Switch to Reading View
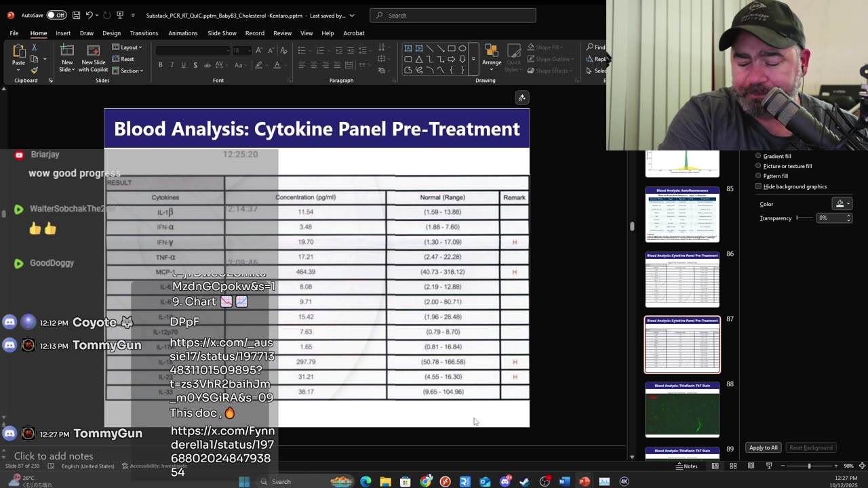The width and height of the screenshot is (868, 488). (751, 466)
